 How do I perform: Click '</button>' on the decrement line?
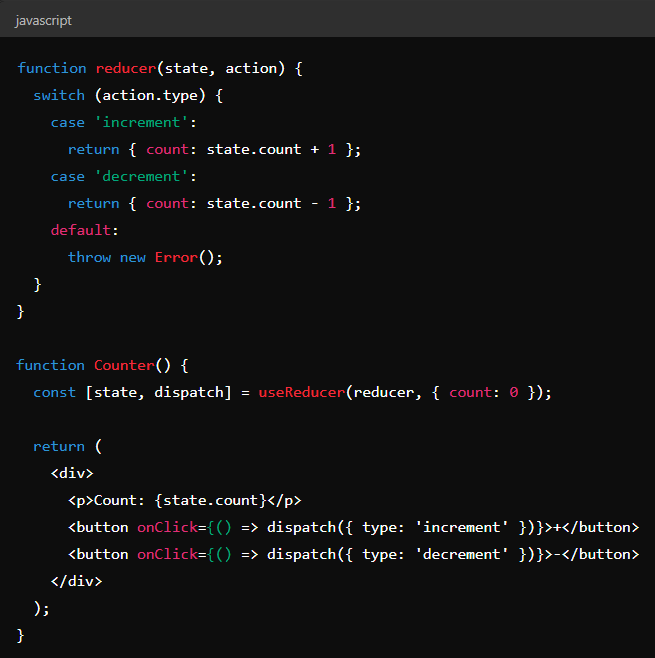tap(600, 554)
